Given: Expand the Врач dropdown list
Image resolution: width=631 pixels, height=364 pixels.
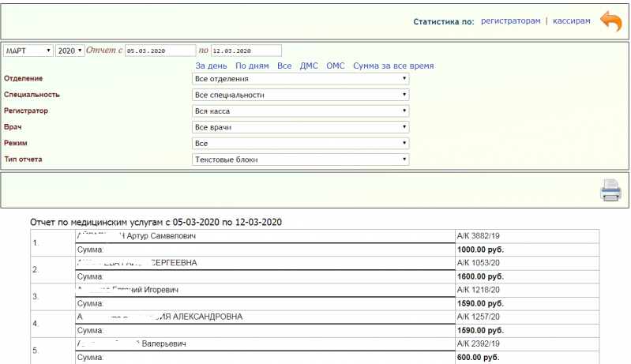Looking at the screenshot, I should pyautogui.click(x=301, y=127).
